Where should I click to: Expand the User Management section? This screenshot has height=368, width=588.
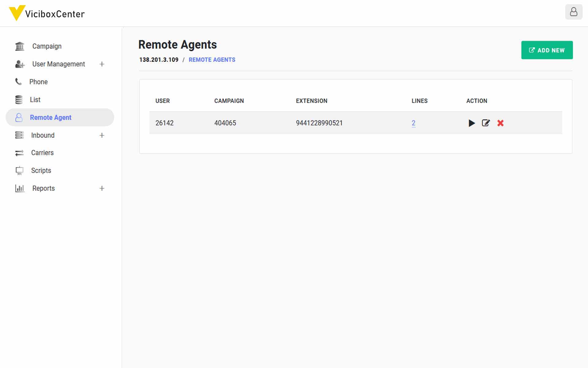[102, 64]
